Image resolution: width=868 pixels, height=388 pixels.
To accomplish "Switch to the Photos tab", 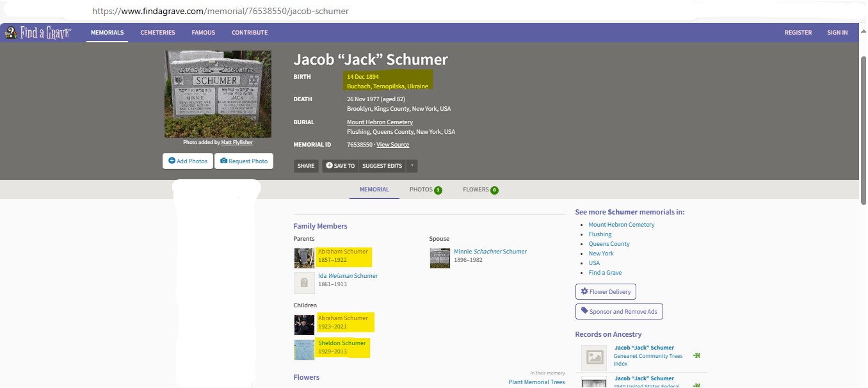I will (x=426, y=190).
